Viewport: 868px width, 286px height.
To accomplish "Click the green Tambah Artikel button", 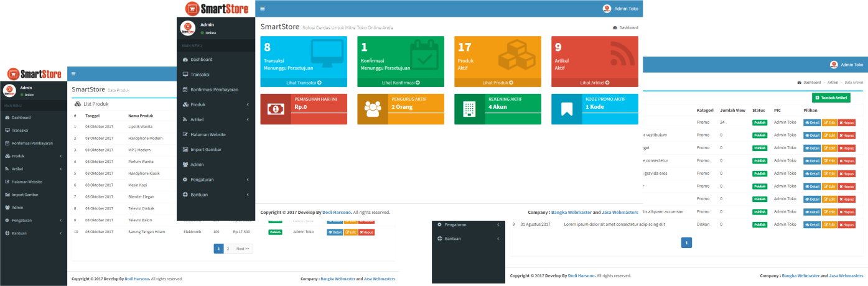I will [831, 98].
